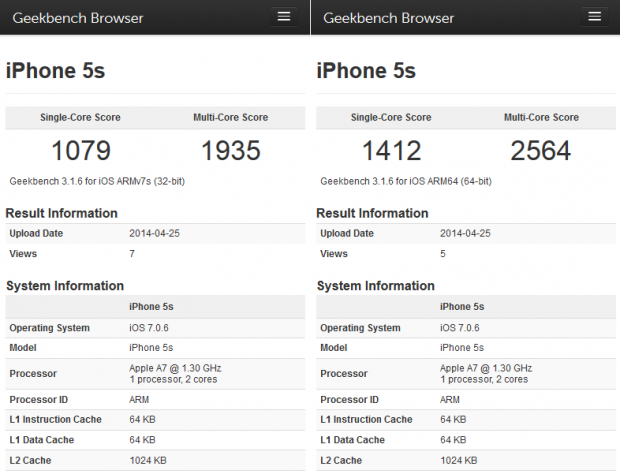Click the right pane L1 Data Cache value
Image resolution: width=620 pixels, height=474 pixels.
click(453, 440)
